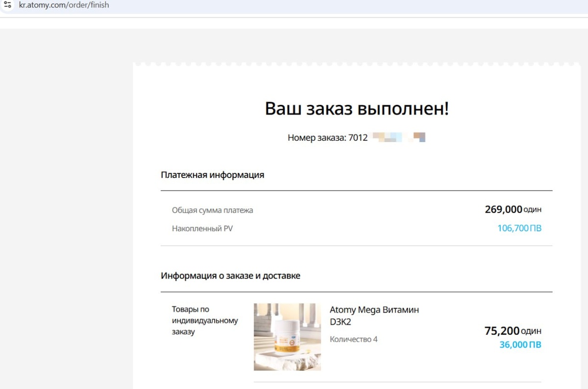Open the site information icon beside the URL
The width and height of the screenshot is (588, 389).
pyautogui.click(x=7, y=5)
